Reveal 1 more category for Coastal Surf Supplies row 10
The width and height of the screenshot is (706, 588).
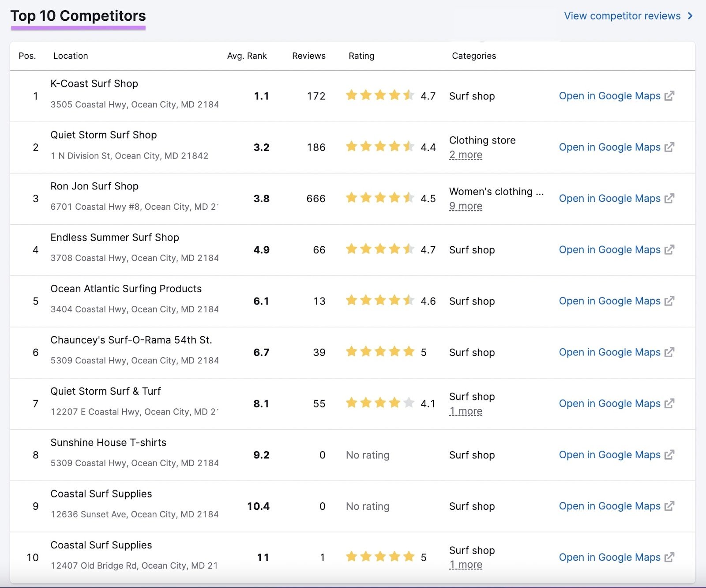(466, 565)
